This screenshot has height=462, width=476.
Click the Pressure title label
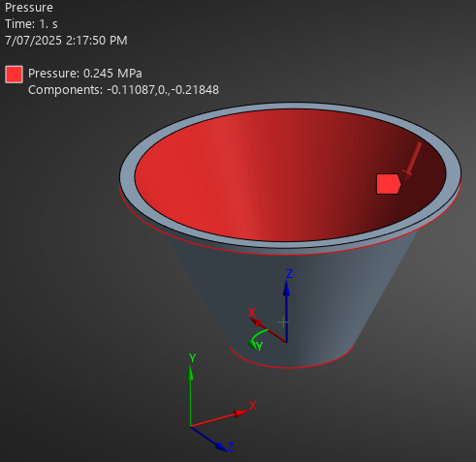[29, 8]
